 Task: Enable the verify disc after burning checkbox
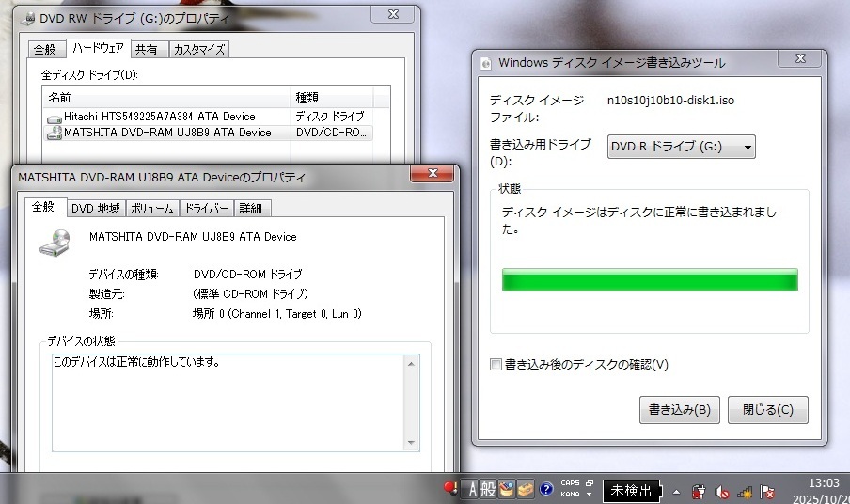pos(496,365)
